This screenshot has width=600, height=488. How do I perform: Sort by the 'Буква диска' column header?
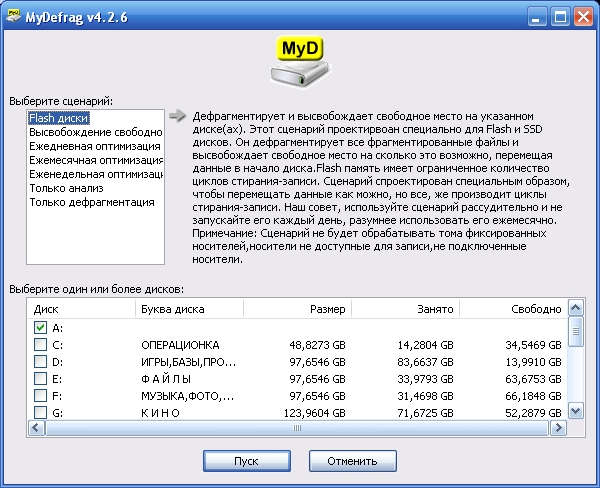(189, 309)
